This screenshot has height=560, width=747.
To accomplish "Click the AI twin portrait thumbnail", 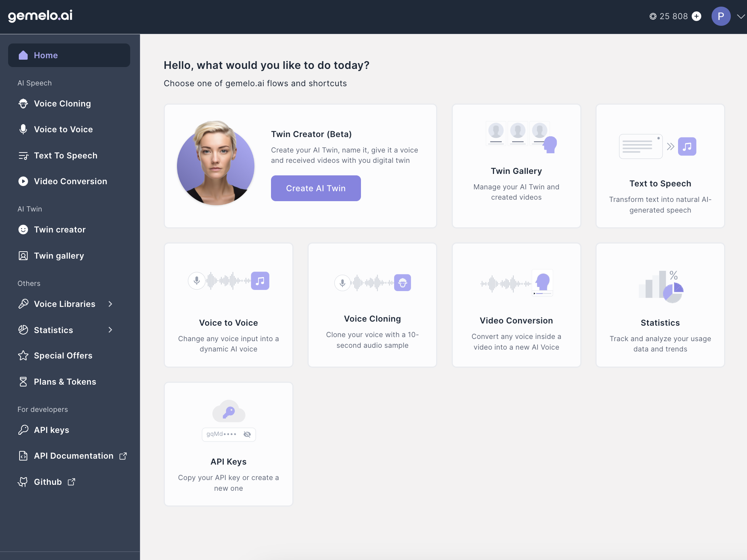I will (216, 163).
